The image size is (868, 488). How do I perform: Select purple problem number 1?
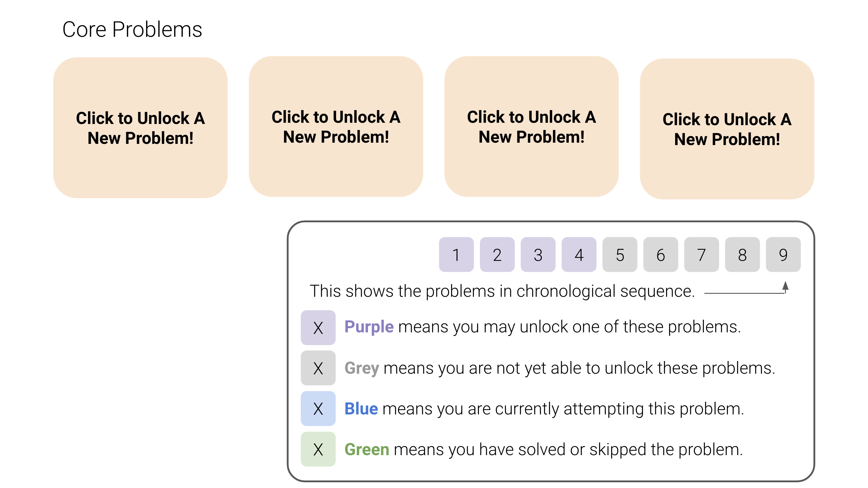point(456,255)
